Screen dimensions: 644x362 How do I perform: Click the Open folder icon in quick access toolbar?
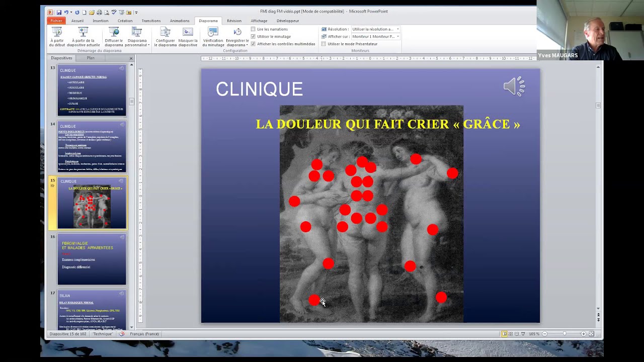92,13
